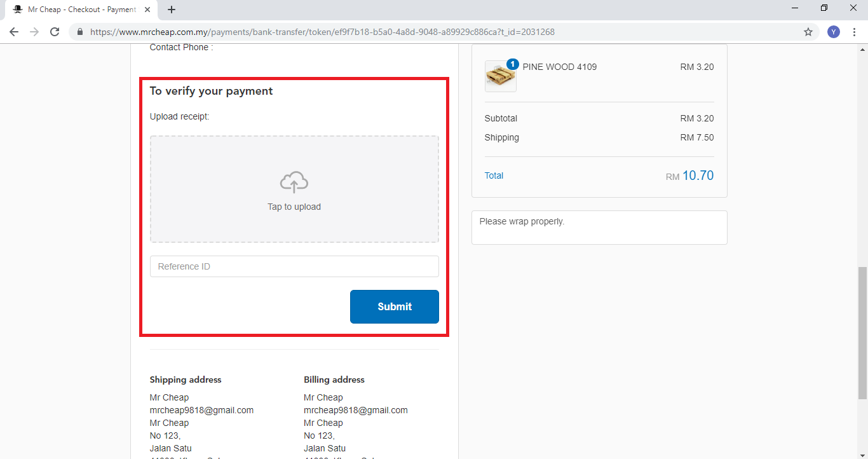Viewport: 868px width, 459px height.
Task: Click the Reference ID input field
Action: (294, 266)
